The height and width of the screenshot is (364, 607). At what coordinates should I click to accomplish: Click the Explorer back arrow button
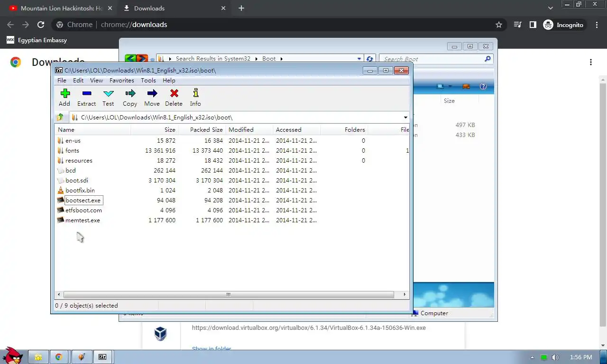[130, 59]
